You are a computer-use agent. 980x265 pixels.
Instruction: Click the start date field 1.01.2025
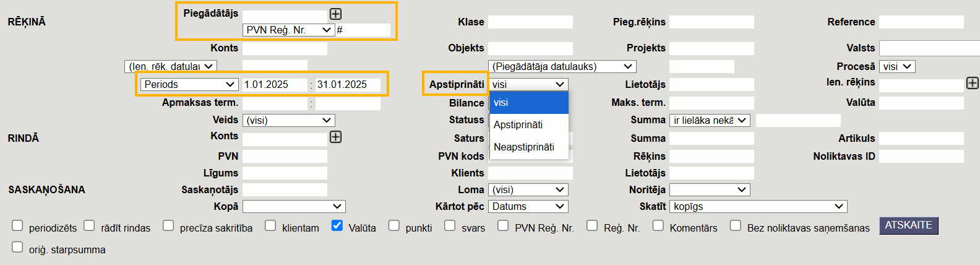[274, 84]
